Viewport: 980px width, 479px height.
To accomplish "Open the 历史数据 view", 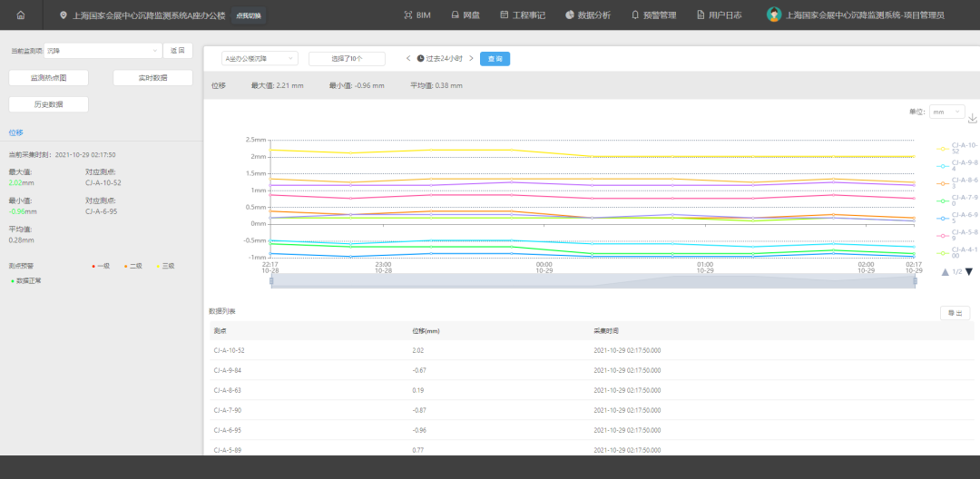I will pyautogui.click(x=49, y=104).
